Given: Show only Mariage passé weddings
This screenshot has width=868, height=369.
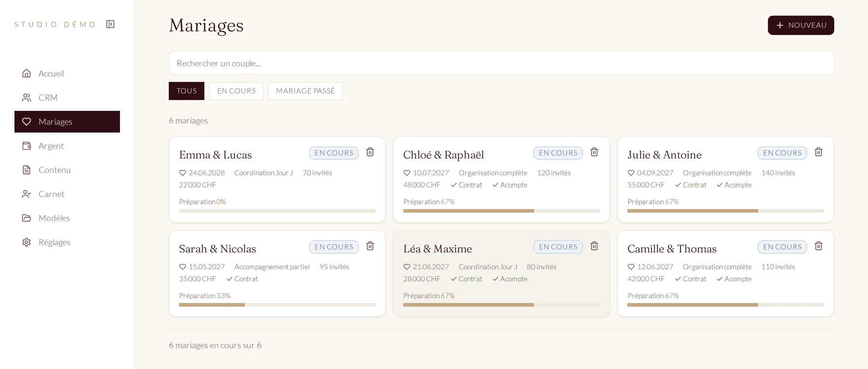Looking at the screenshot, I should click(x=305, y=91).
